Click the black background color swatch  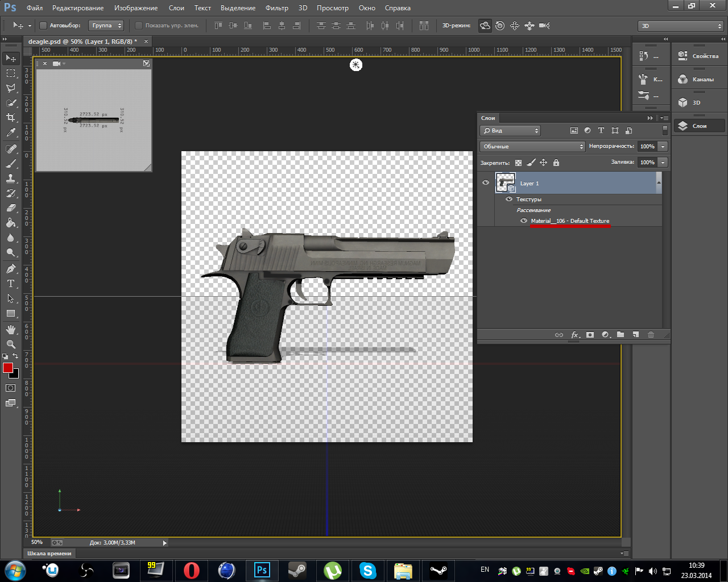[x=16, y=375]
